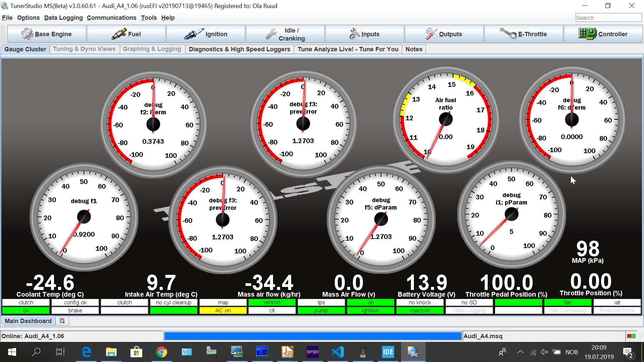Open the Options menu

tap(28, 18)
